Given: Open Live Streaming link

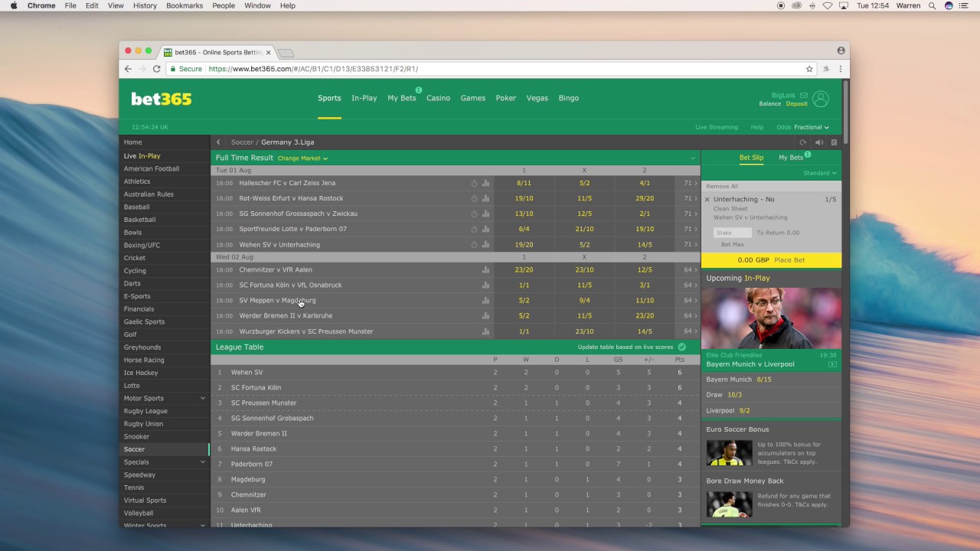Looking at the screenshot, I should (x=717, y=127).
